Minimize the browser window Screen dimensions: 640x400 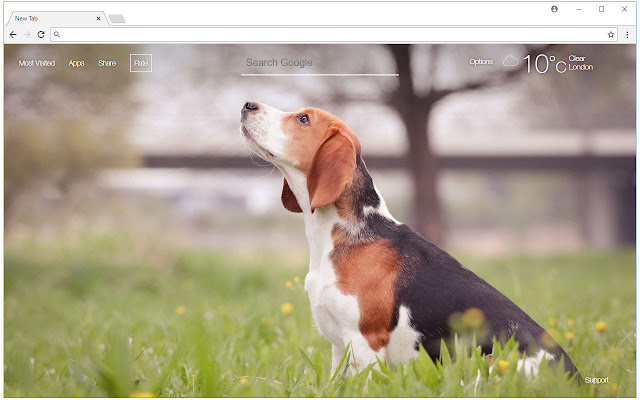579,9
